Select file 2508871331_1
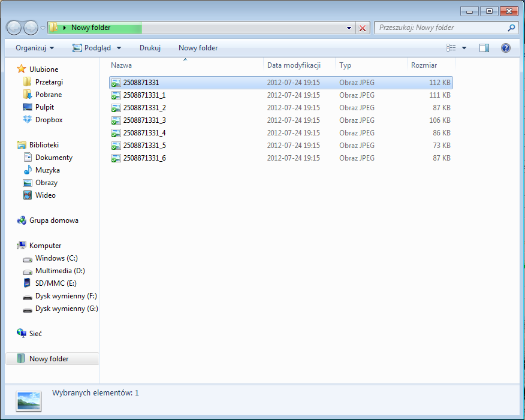This screenshot has height=420, width=525. pyautogui.click(x=281, y=95)
